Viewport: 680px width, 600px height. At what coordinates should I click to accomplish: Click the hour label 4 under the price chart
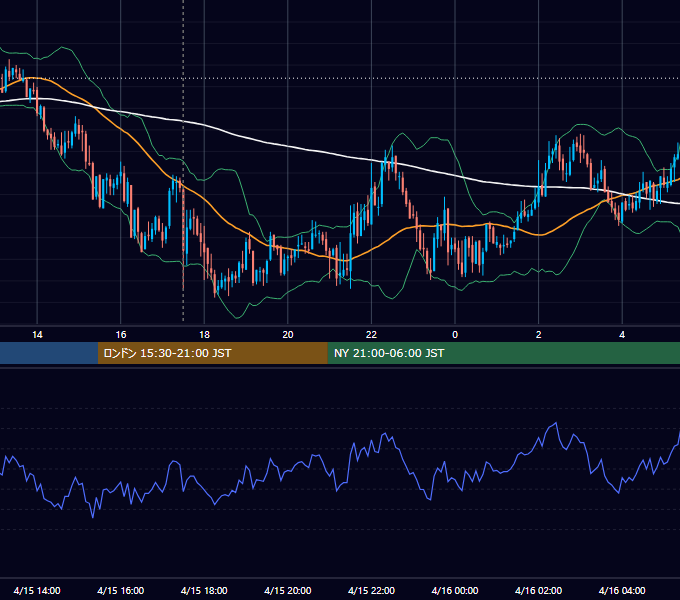(622, 335)
